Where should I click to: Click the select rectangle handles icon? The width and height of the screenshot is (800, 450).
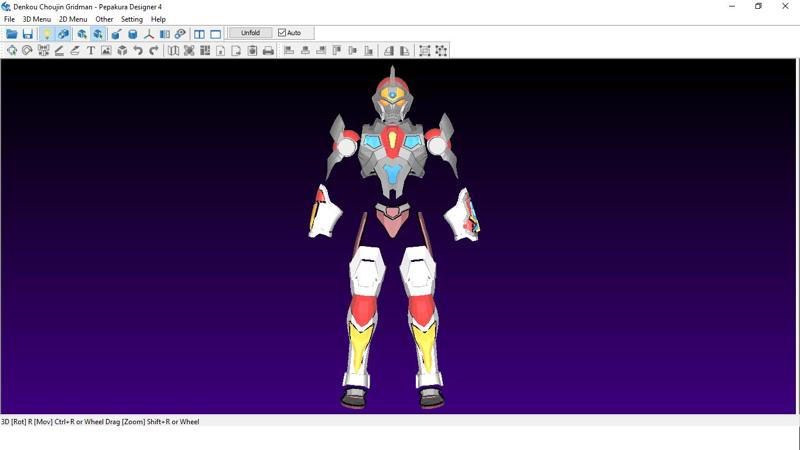(x=424, y=50)
